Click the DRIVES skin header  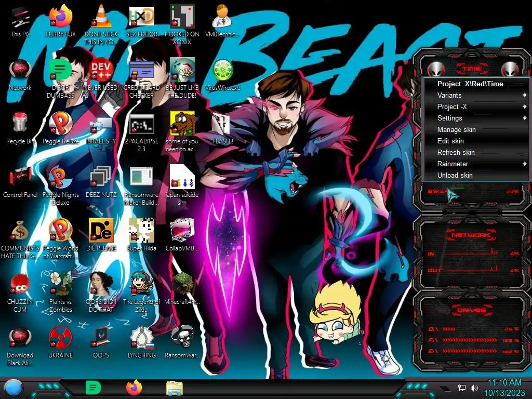click(x=471, y=310)
